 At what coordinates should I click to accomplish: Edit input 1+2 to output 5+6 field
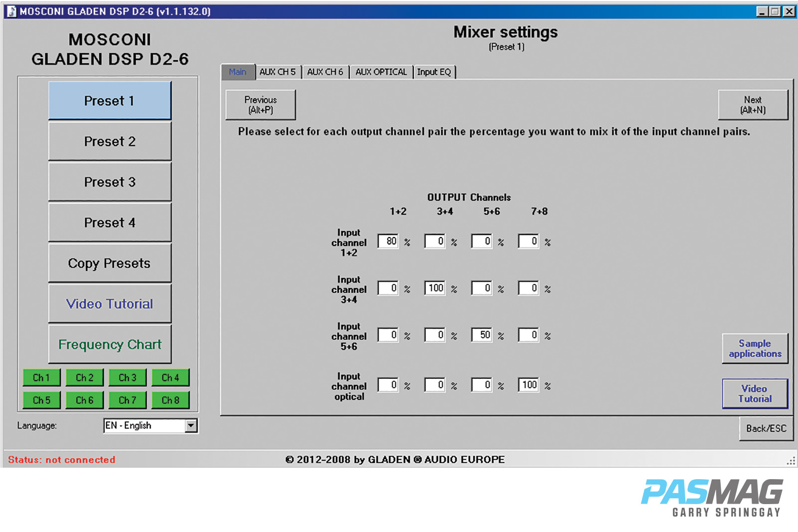coord(482,241)
